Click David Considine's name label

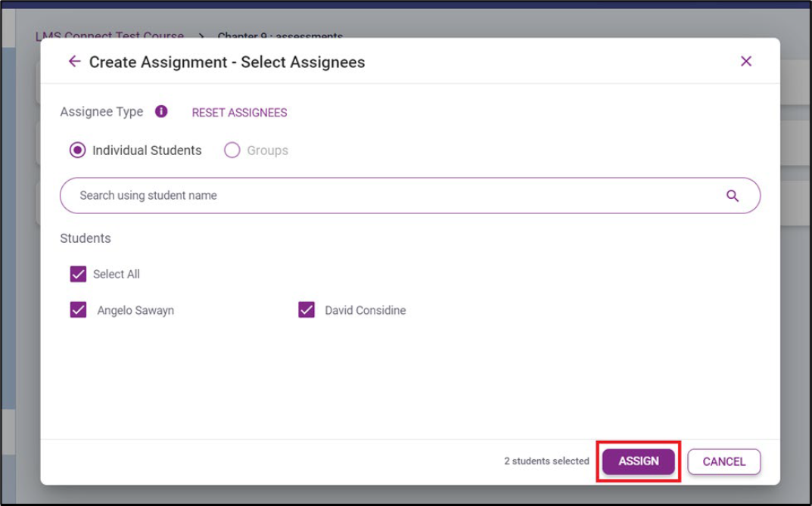point(362,310)
